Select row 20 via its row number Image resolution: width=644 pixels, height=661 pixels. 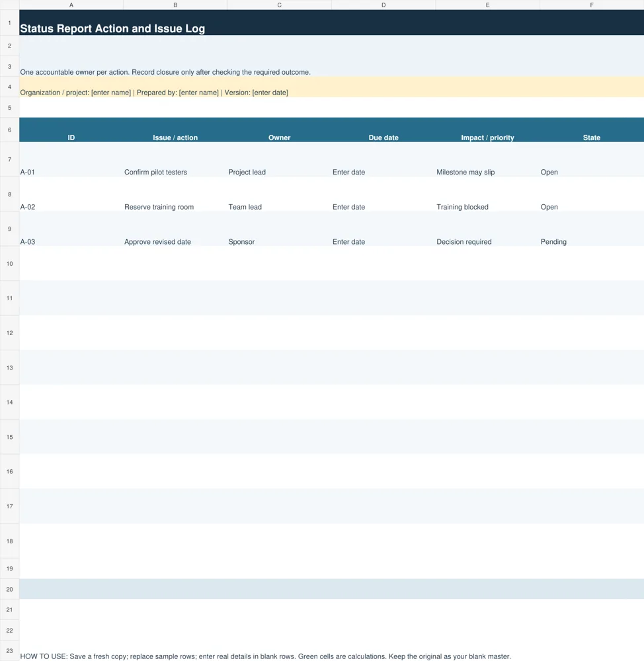(x=9, y=589)
